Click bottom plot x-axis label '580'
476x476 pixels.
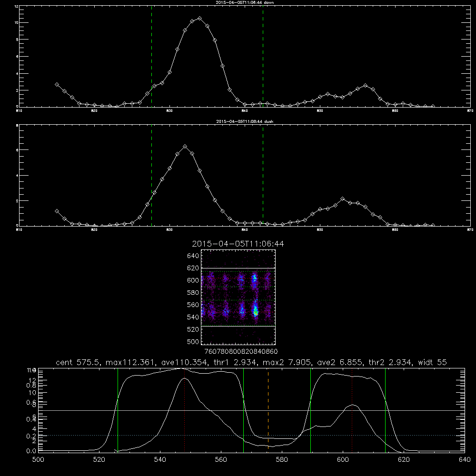point(282,460)
